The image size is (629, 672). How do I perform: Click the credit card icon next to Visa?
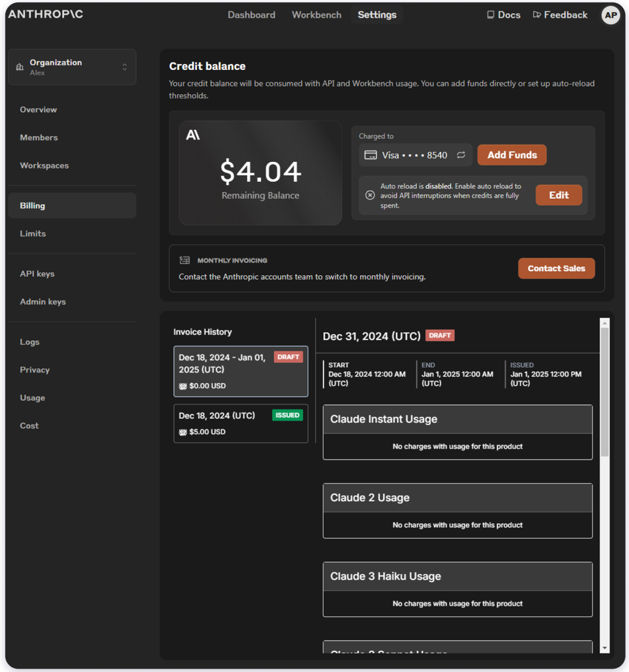[x=370, y=155]
